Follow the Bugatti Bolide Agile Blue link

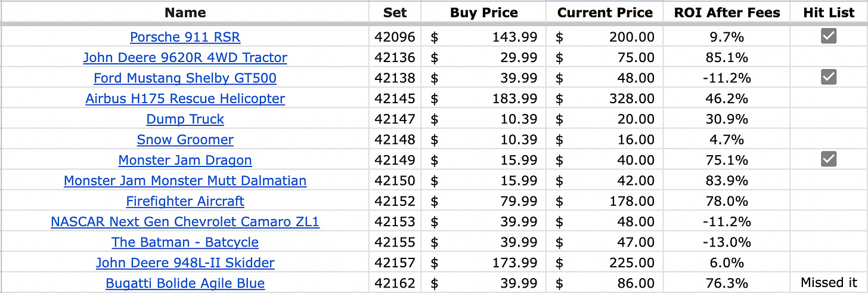[185, 283]
